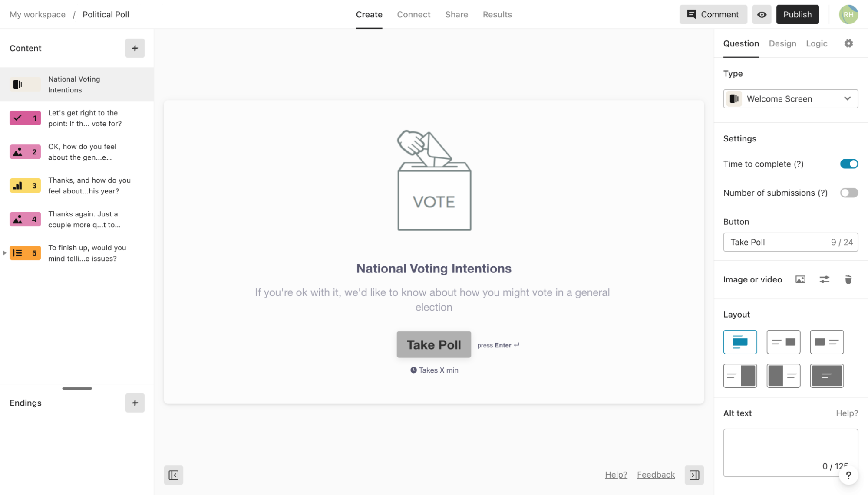Collapse the right sidebar panel icon
Image resolution: width=868 pixels, height=495 pixels.
(x=694, y=475)
